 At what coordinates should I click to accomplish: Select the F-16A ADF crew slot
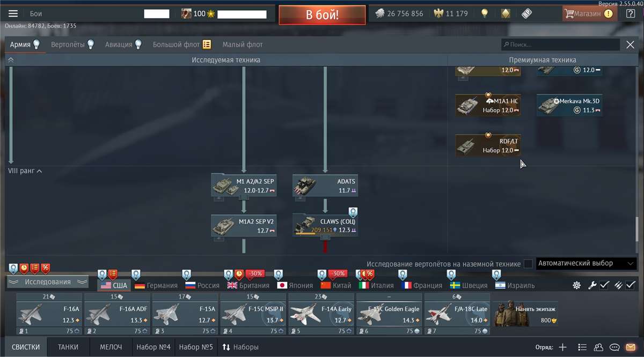[x=118, y=314]
